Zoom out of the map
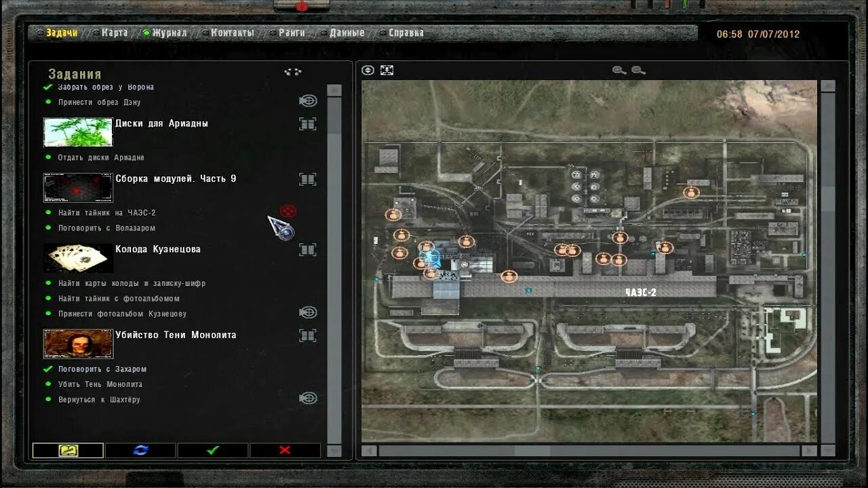This screenshot has width=868, height=488. point(638,70)
